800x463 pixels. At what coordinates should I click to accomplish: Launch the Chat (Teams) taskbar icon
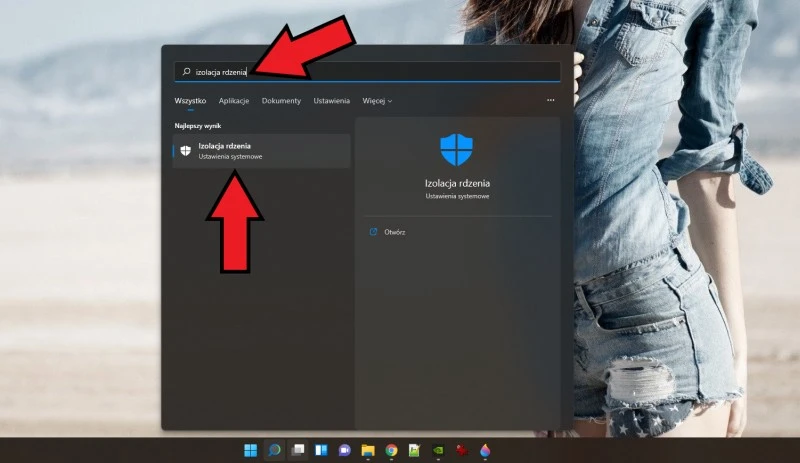pos(344,450)
